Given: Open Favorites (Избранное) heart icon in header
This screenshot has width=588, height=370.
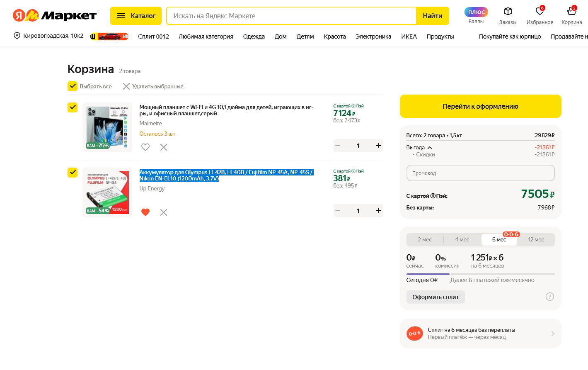Looking at the screenshot, I should click(x=540, y=12).
